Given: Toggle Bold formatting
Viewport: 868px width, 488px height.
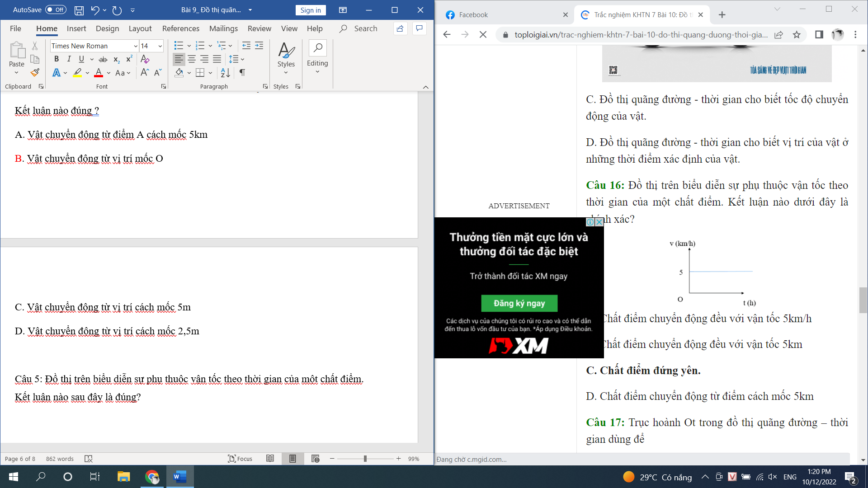Looking at the screenshot, I should [x=57, y=59].
